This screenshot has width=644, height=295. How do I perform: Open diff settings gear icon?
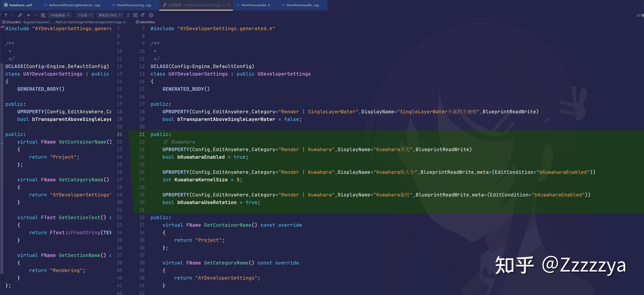[x=143, y=15]
